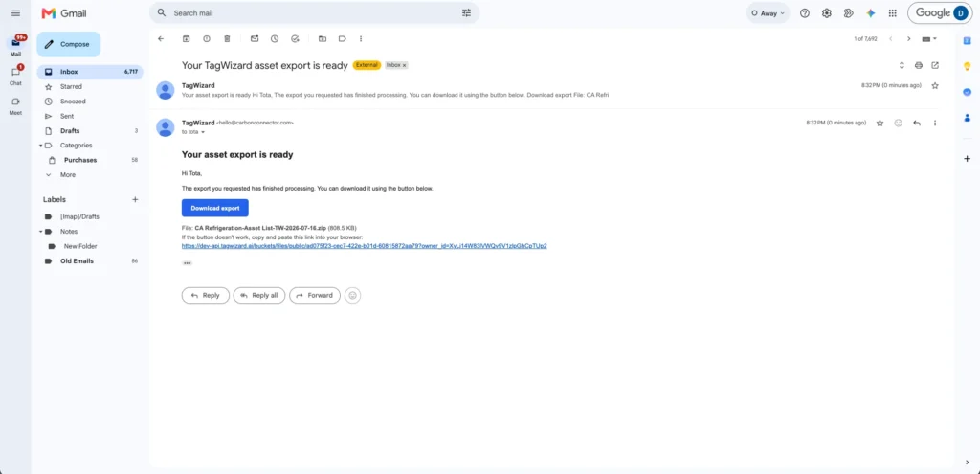
Task: Open the Gemini sparkle icon
Action: click(x=870, y=13)
